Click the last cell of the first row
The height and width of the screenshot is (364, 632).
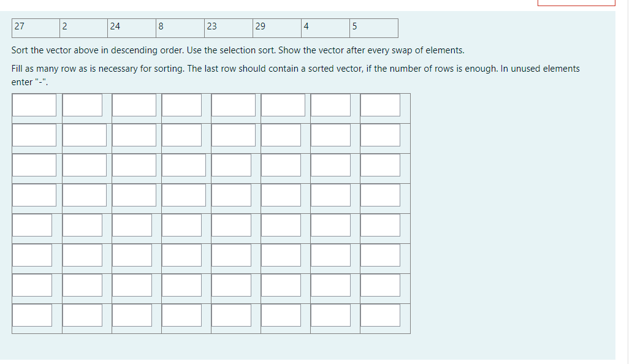coord(380,105)
